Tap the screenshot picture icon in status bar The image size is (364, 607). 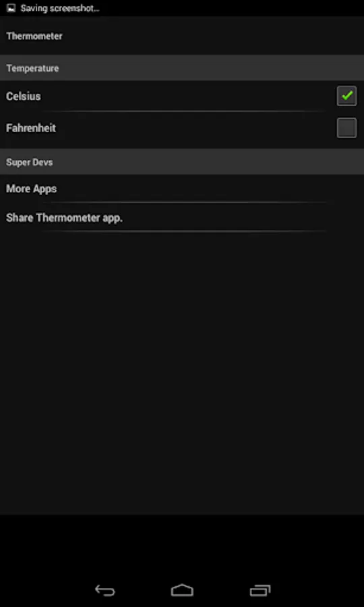click(11, 8)
